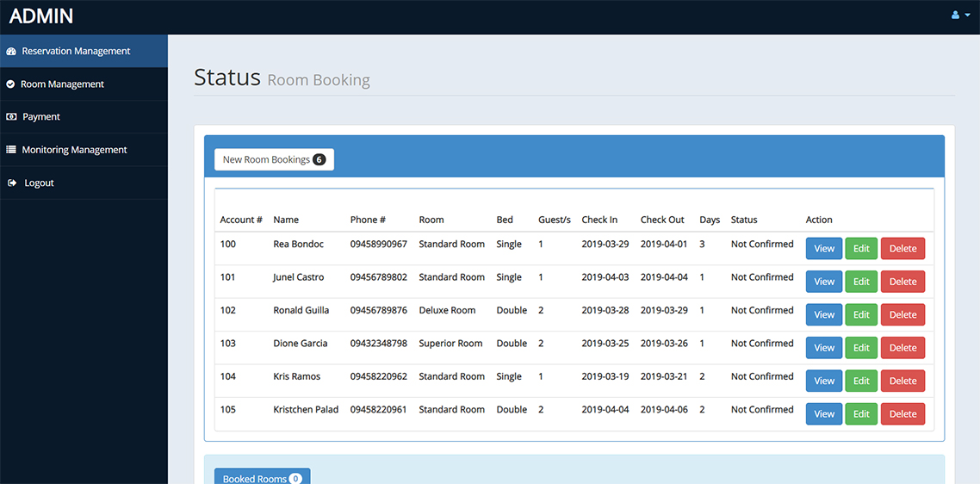Click the Superior Room cell
This screenshot has height=484, width=980.
(x=450, y=344)
